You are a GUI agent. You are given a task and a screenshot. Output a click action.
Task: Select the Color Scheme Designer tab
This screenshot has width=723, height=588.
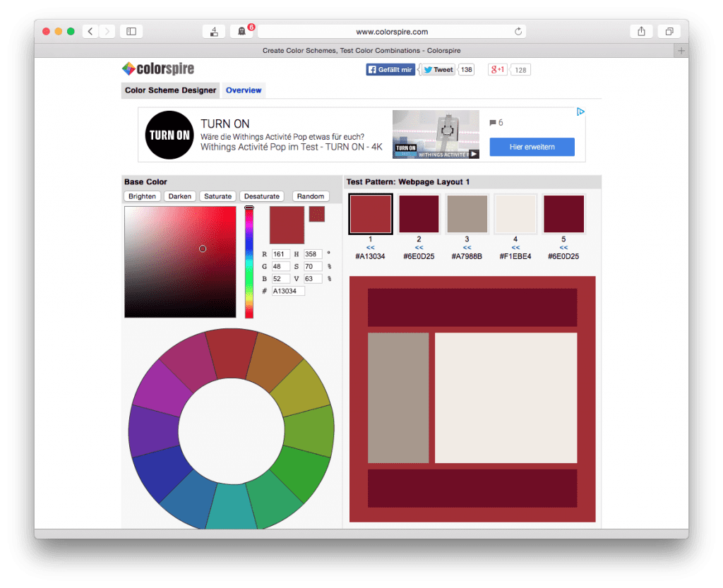tap(169, 90)
